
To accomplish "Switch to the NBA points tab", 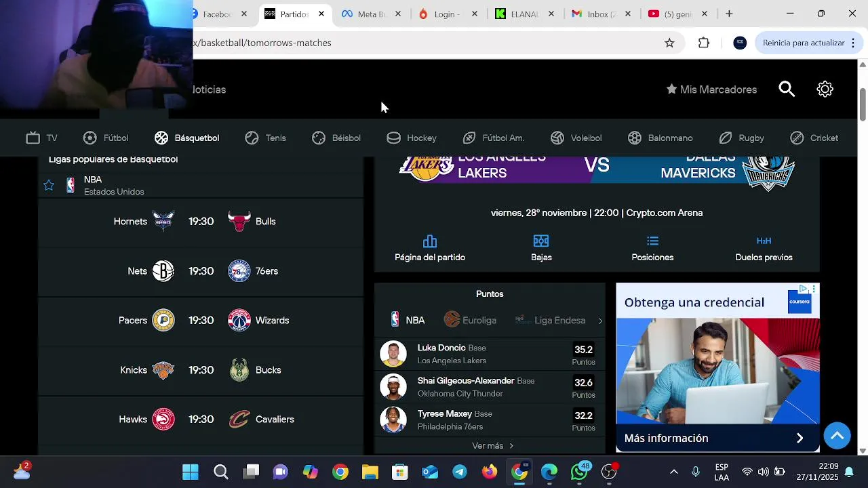I will click(x=408, y=320).
